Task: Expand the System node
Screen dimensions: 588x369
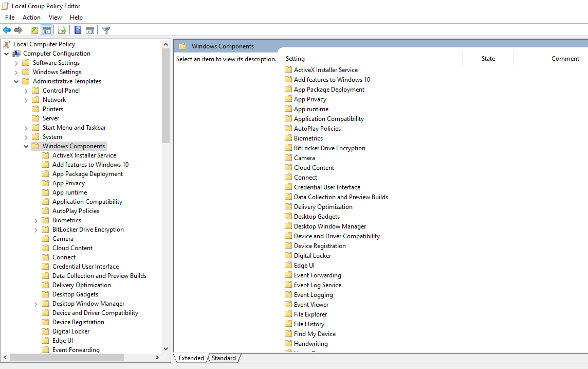Action: click(x=26, y=137)
